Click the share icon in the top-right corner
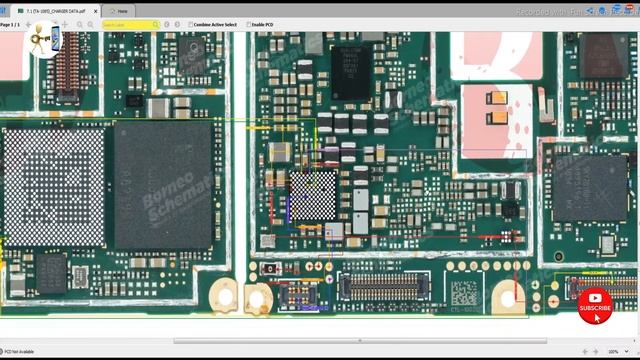Viewport: 640px width, 360px height. 590,11
